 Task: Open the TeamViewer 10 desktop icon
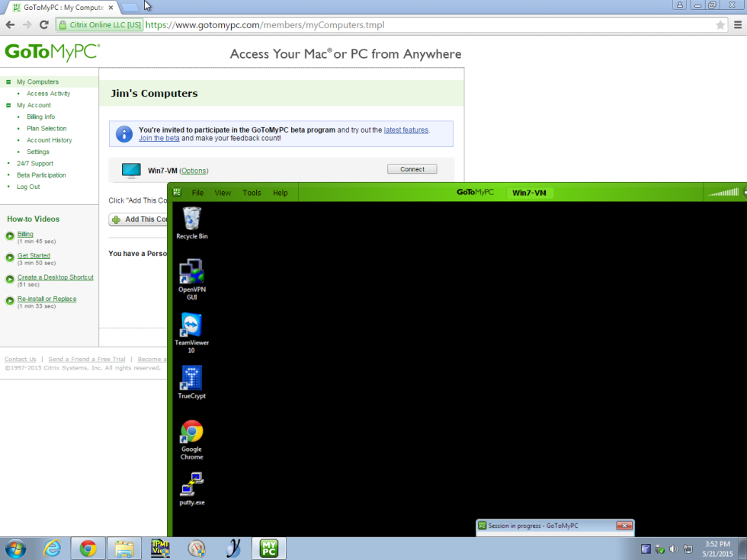[x=191, y=326]
